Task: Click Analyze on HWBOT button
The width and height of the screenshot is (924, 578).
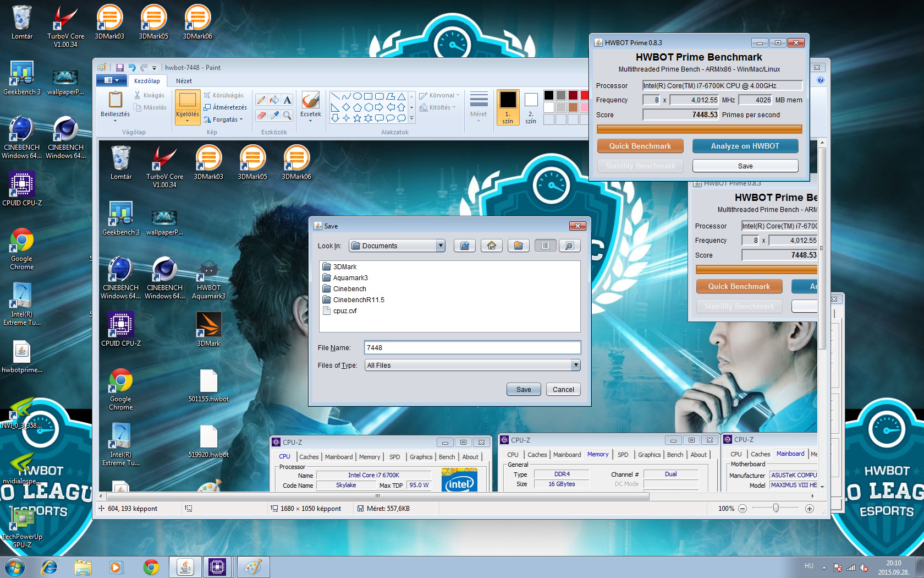Action: (x=745, y=146)
